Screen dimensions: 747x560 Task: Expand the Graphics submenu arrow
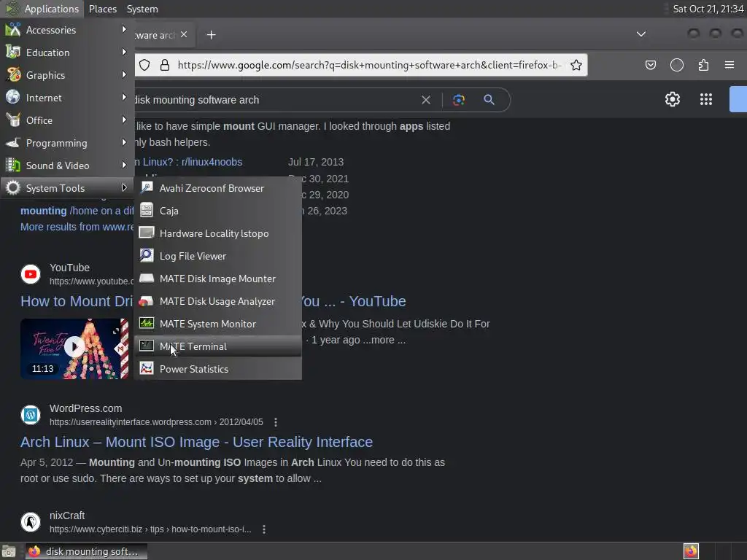click(124, 75)
